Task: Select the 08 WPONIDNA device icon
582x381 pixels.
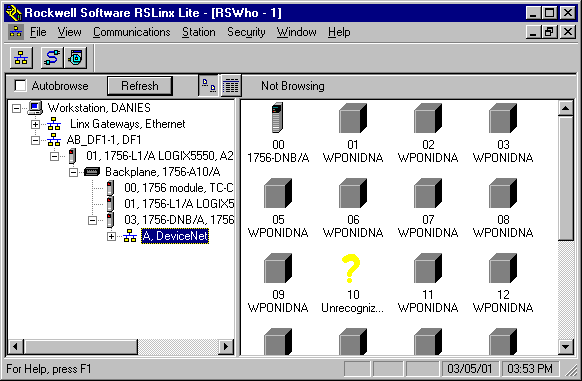Action: pos(503,193)
